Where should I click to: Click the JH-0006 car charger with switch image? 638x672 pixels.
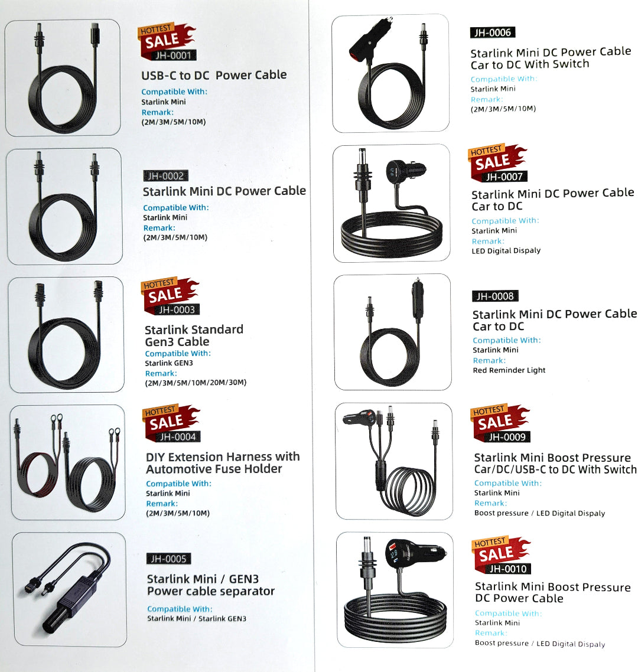pyautogui.click(x=390, y=73)
